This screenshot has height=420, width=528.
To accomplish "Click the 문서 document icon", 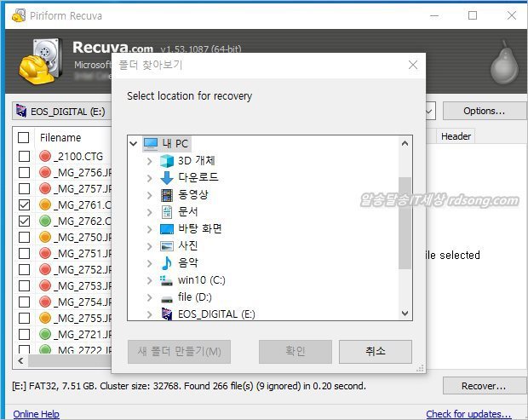I will point(167,212).
